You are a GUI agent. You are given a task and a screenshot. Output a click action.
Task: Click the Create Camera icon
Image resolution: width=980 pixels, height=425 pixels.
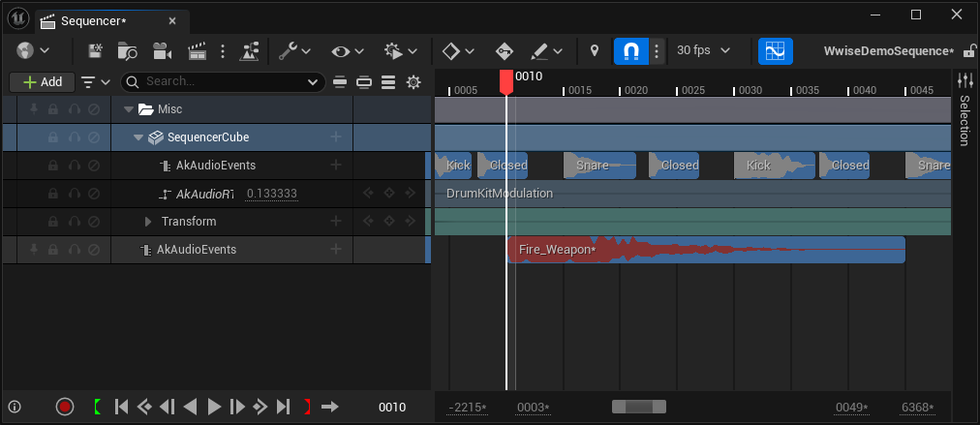162,50
